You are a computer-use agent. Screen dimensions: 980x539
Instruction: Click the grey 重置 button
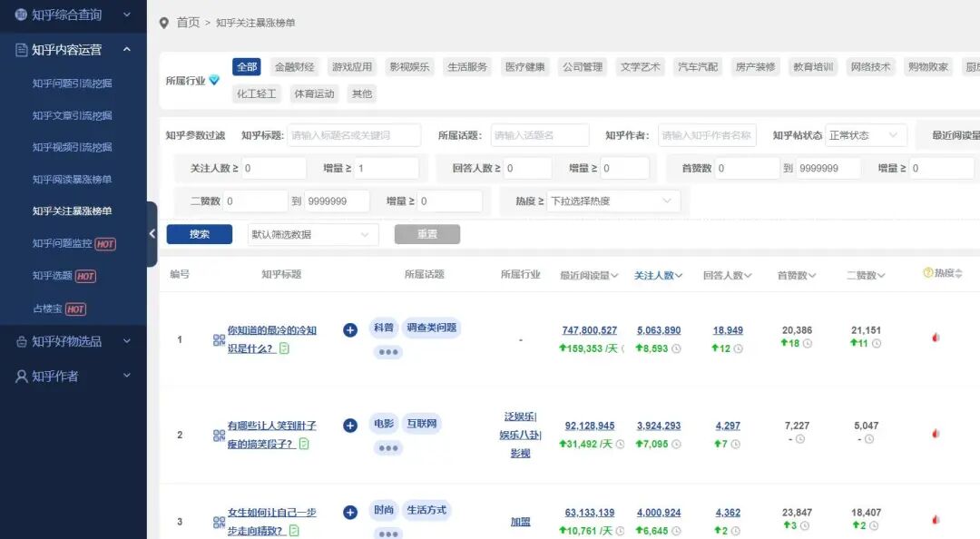point(426,234)
